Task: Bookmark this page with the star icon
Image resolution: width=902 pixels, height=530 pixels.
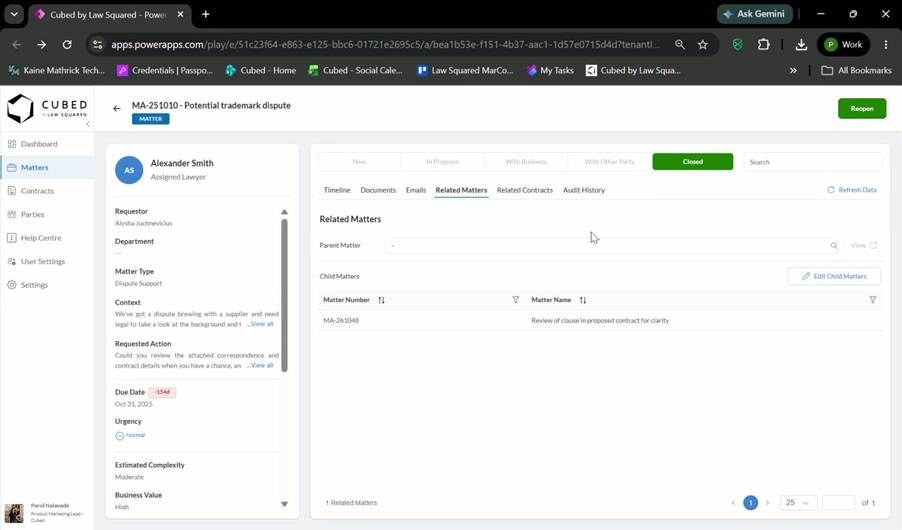Action: pos(702,44)
